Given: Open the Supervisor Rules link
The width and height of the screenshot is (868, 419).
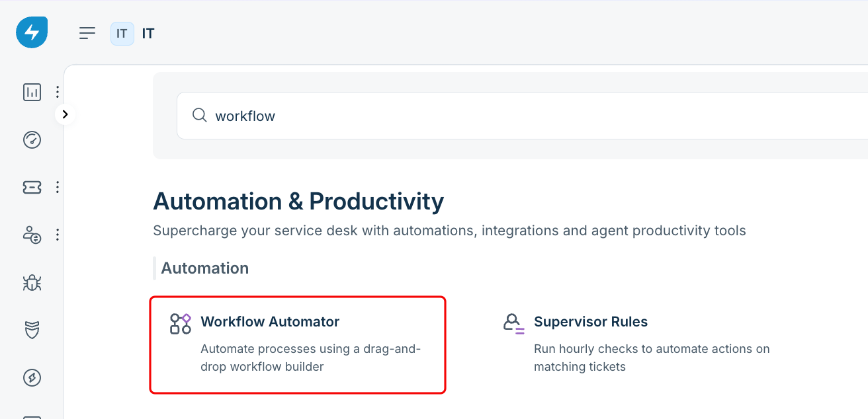Looking at the screenshot, I should (x=591, y=322).
